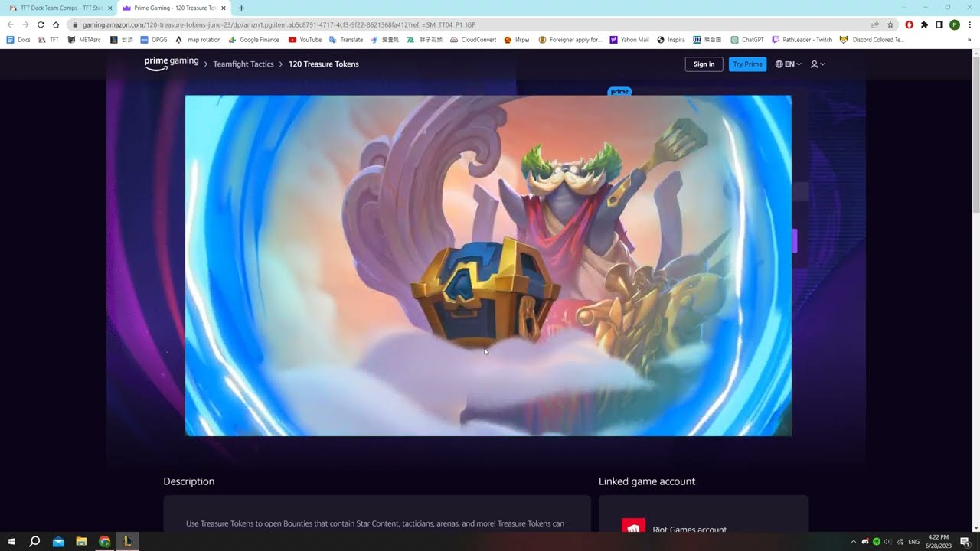980x551 pixels.
Task: Open the Translate bookmark
Action: click(x=346, y=40)
